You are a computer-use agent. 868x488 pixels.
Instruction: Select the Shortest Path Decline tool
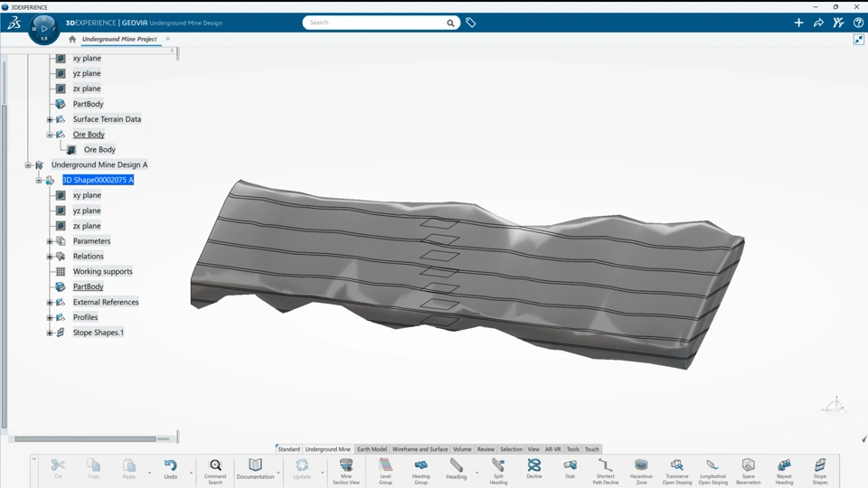[605, 472]
